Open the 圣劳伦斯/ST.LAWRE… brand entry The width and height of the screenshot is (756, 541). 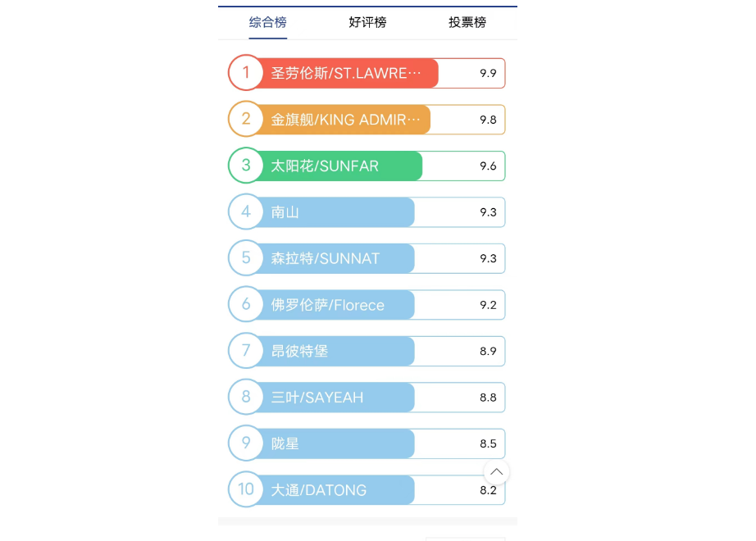[x=346, y=73]
